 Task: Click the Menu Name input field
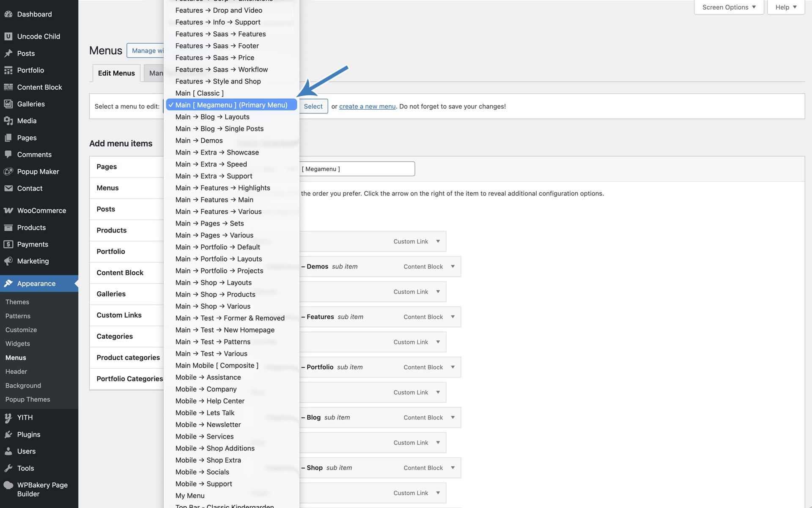357,169
